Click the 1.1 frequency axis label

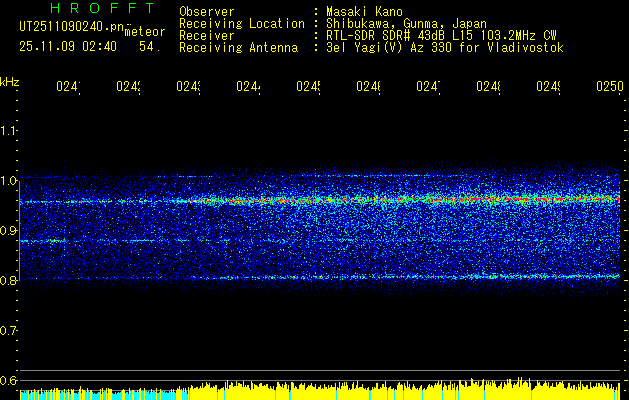pyautogui.click(x=8, y=130)
